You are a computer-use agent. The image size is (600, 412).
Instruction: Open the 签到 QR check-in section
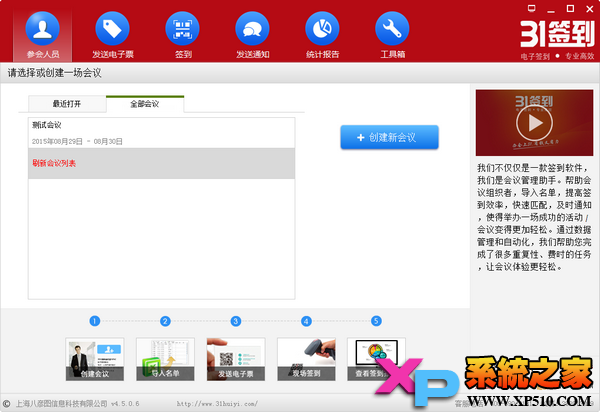click(x=183, y=35)
